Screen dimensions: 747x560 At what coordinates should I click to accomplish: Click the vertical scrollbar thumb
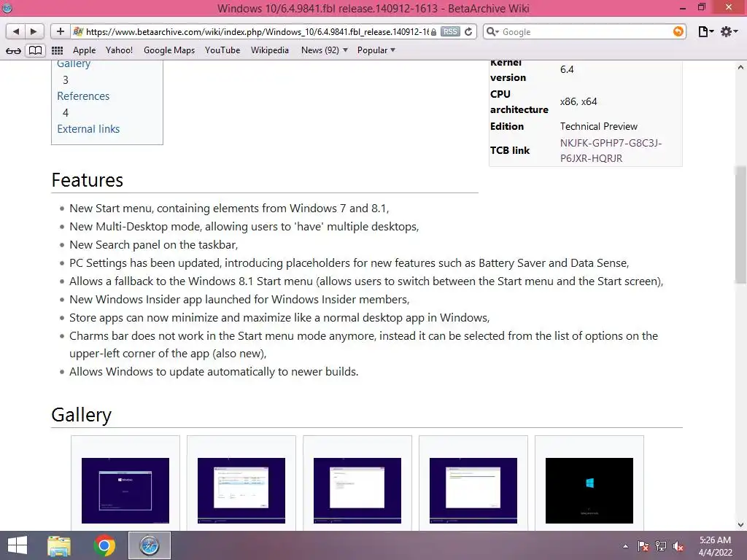(740, 225)
